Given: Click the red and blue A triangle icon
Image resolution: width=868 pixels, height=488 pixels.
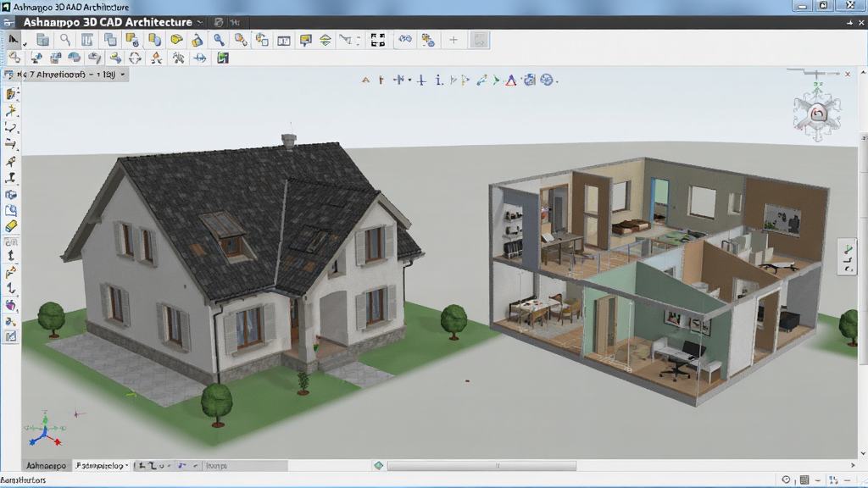Looking at the screenshot, I should pos(511,80).
